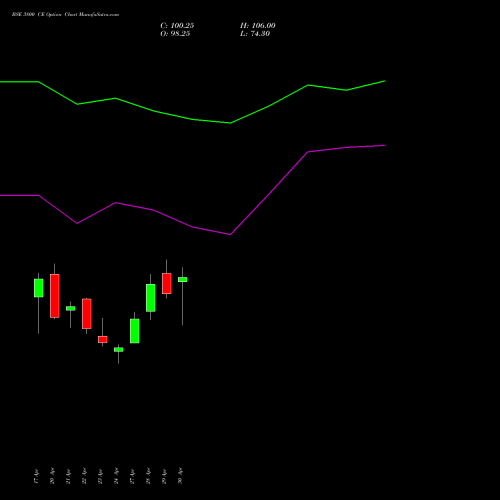Select the high value 'H: 106.00'
The width and height of the screenshot is (500, 500).
pyautogui.click(x=258, y=26)
